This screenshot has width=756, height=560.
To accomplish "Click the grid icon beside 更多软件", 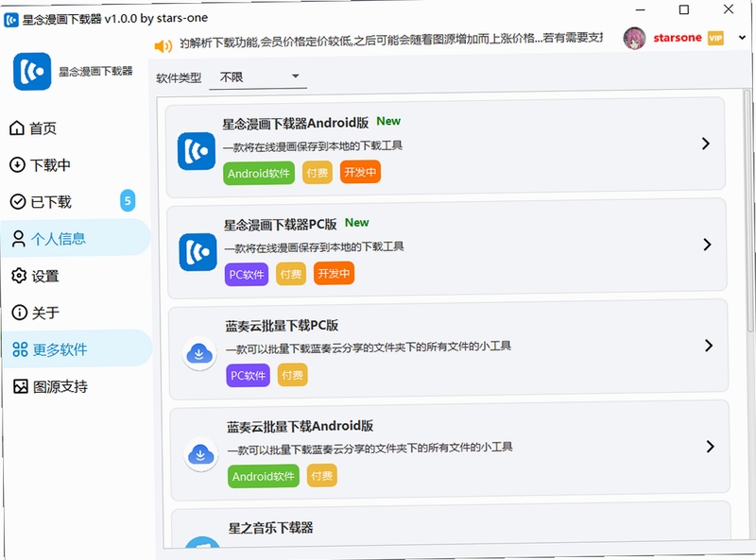I will (20, 348).
